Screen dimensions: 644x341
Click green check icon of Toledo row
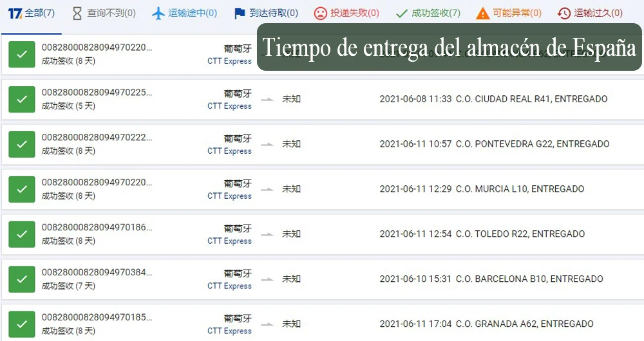click(22, 234)
